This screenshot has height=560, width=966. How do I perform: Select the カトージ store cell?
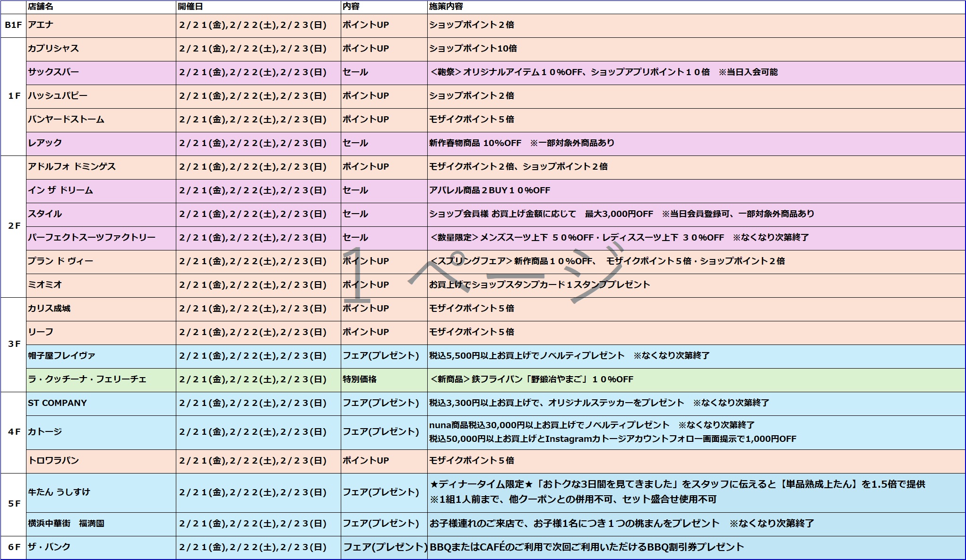tap(101, 432)
